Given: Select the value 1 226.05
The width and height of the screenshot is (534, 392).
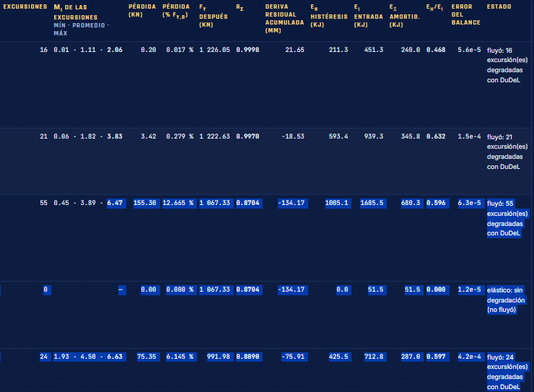Looking at the screenshot, I should 214,50.
